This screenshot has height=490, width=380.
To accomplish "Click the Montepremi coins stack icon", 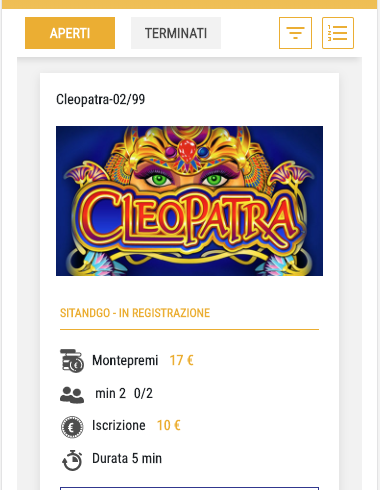I will [x=72, y=361].
